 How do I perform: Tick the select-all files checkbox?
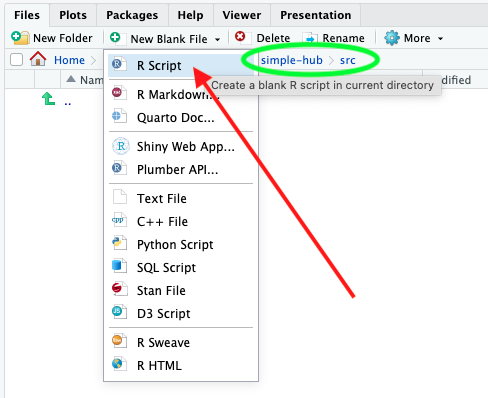click(16, 60)
